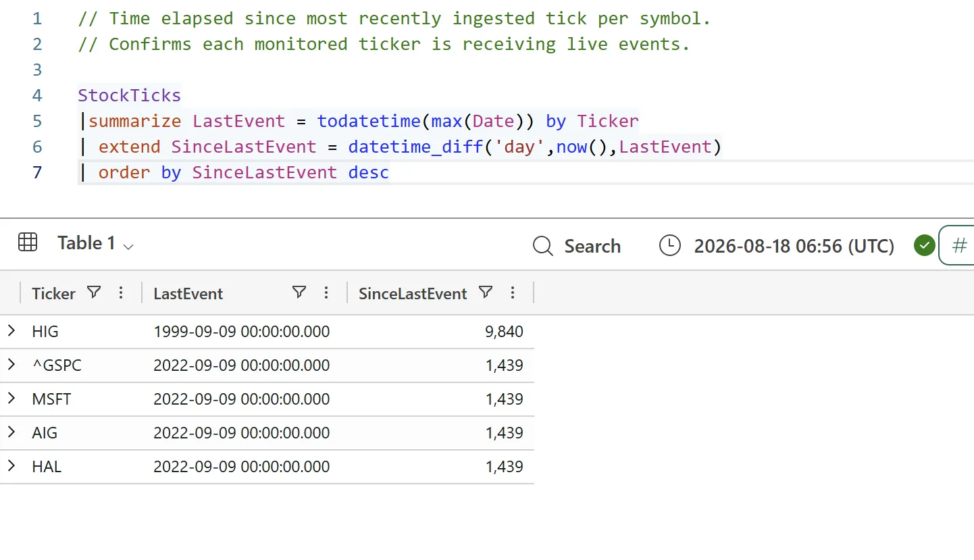Expand the AIG row

point(11,432)
